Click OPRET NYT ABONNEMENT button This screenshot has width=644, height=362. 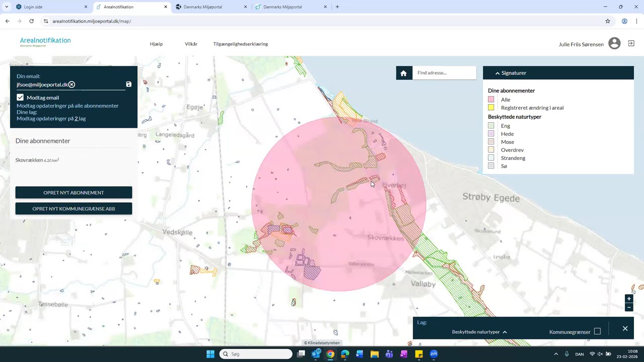[x=73, y=193]
